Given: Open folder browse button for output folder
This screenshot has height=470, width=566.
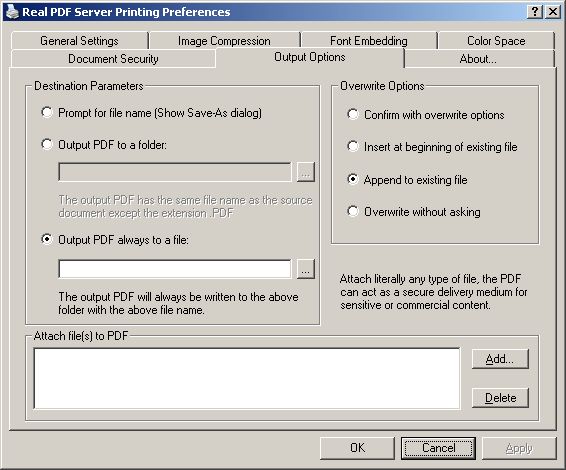Looking at the screenshot, I should pos(305,172).
